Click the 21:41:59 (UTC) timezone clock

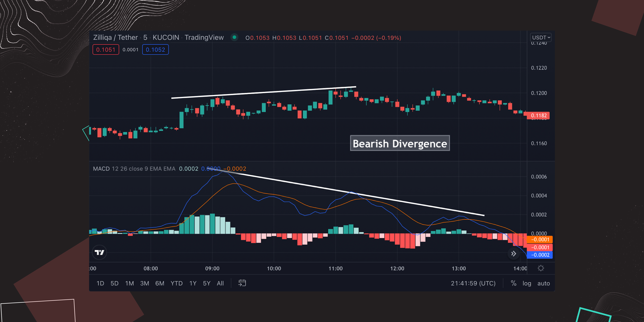pos(473,283)
